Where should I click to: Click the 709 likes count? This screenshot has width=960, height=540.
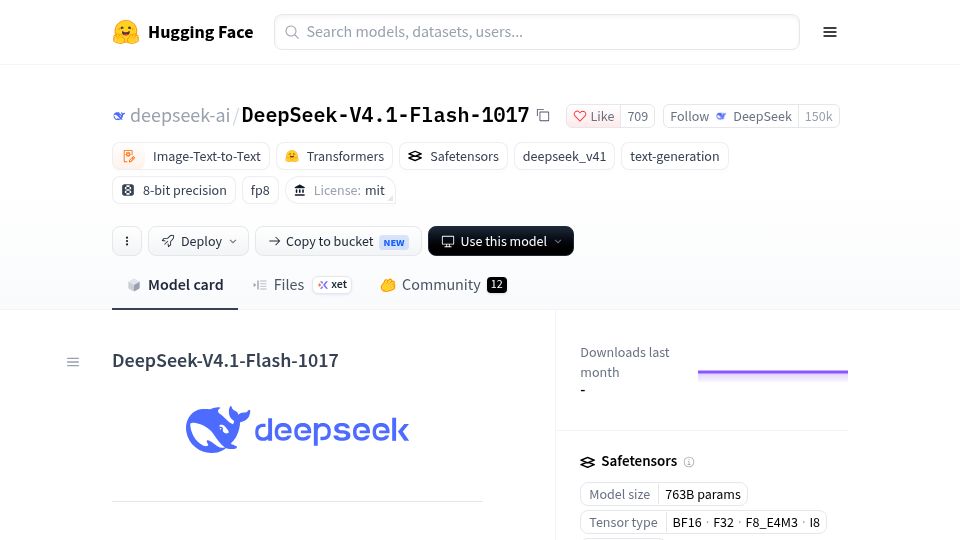(637, 116)
